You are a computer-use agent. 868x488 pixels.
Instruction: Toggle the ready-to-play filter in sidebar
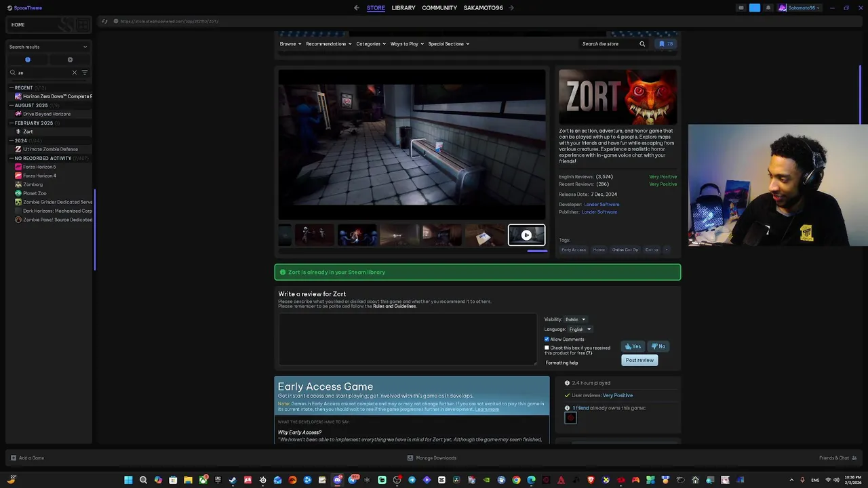tap(70, 60)
